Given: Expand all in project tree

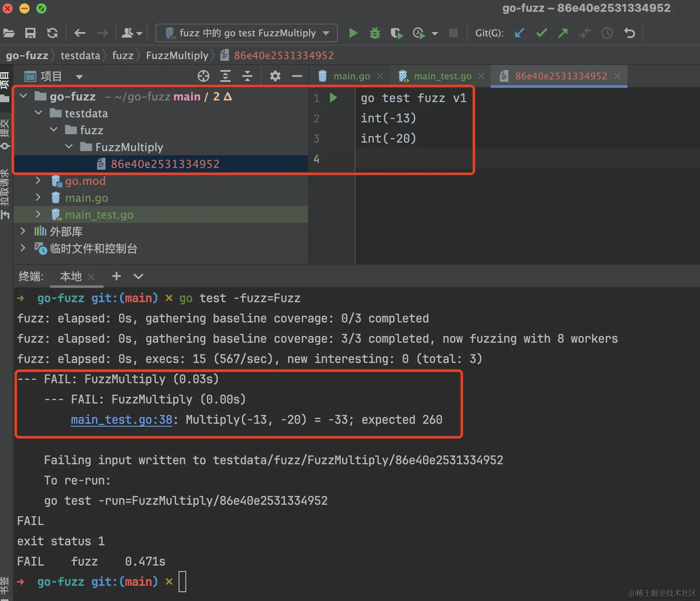Looking at the screenshot, I should click(225, 76).
